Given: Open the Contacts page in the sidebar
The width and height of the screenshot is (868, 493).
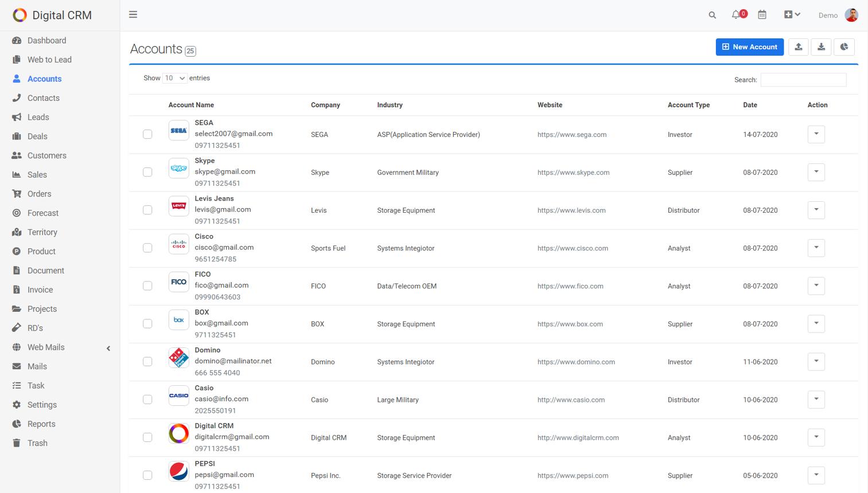Looking at the screenshot, I should coord(44,98).
